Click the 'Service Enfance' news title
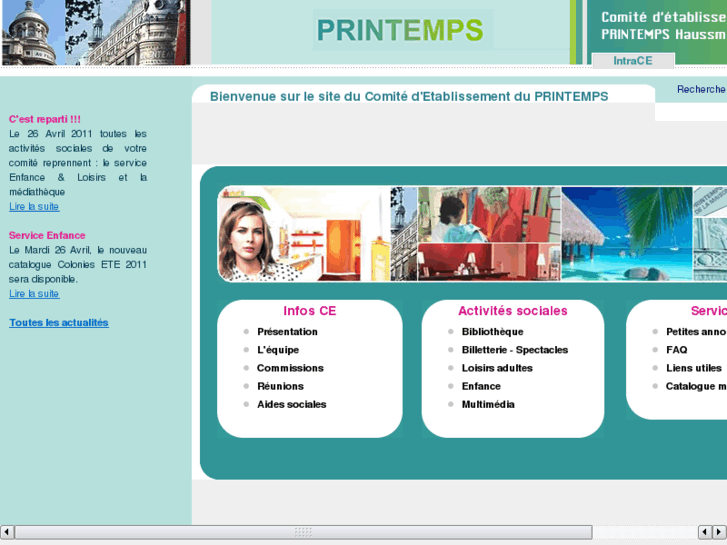The image size is (727, 545). [x=47, y=235]
